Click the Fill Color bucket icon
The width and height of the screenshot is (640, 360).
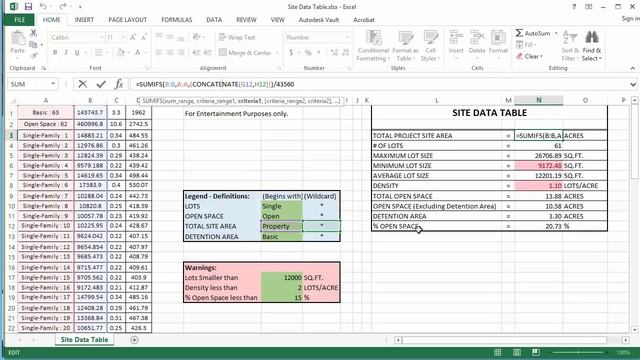point(120,52)
